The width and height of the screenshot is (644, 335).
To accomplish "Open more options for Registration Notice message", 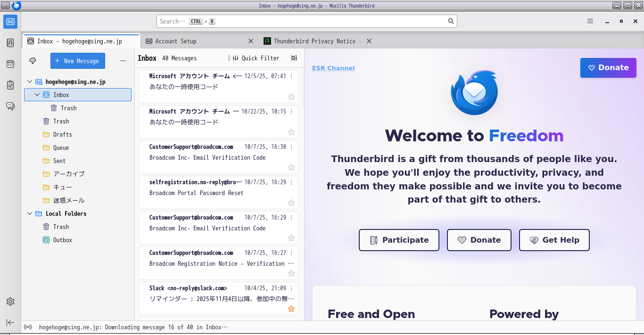I will pos(291,253).
